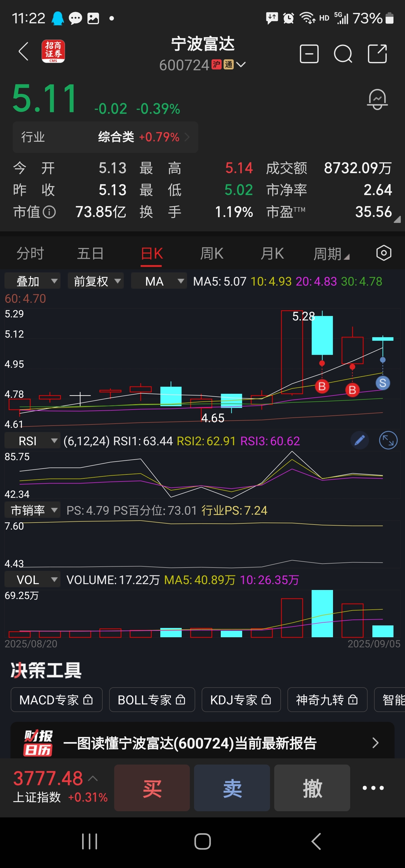The height and width of the screenshot is (868, 405).
Task: Tap the 沪 market badge
Action: pyautogui.click(x=217, y=64)
